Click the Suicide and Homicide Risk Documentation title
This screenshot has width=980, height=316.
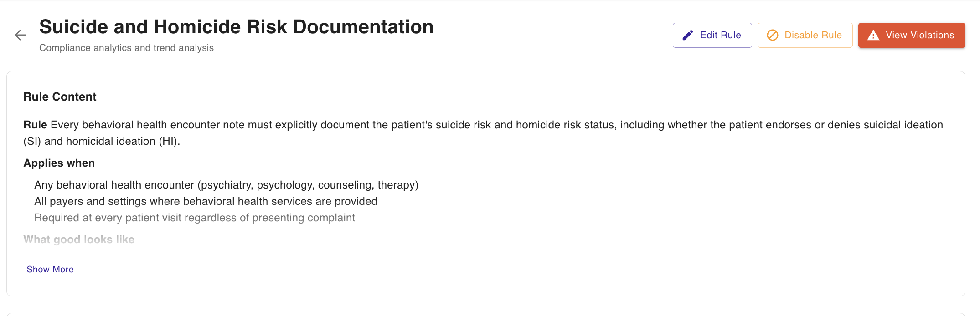pyautogui.click(x=236, y=27)
